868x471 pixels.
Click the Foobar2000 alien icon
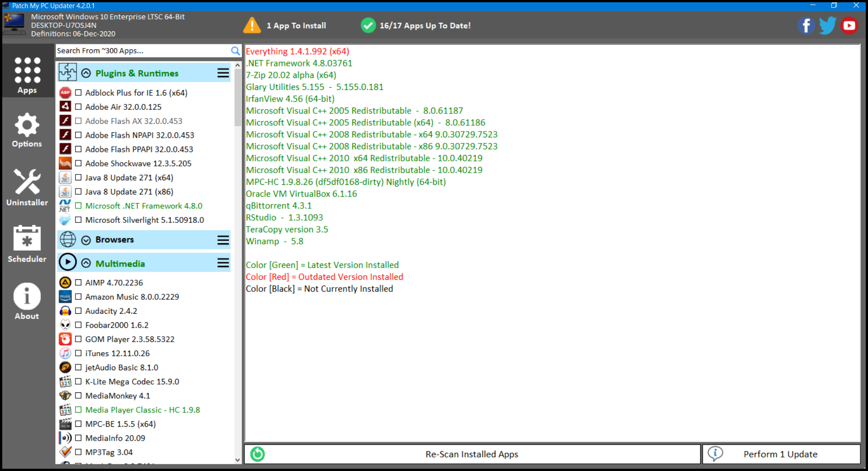tap(65, 325)
